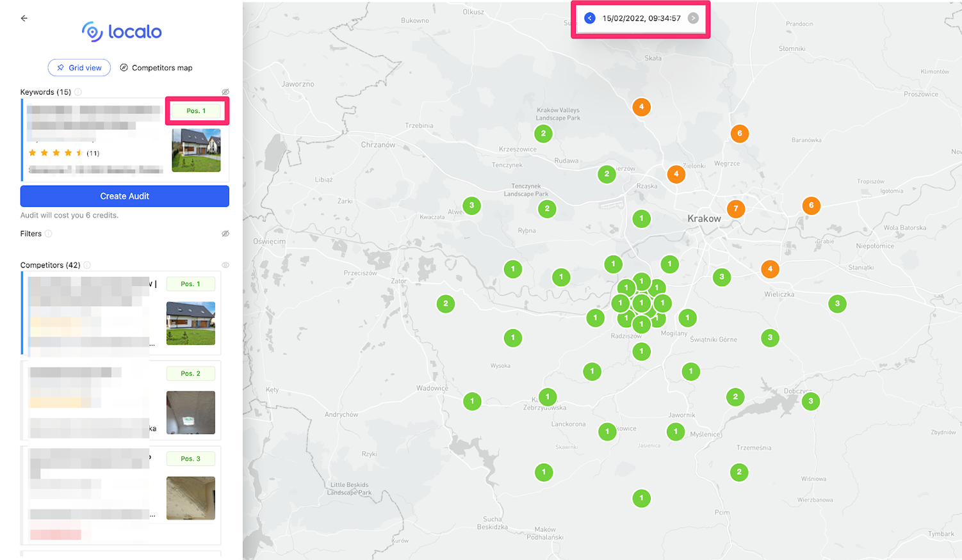Switch to Grid view tab

tap(79, 68)
